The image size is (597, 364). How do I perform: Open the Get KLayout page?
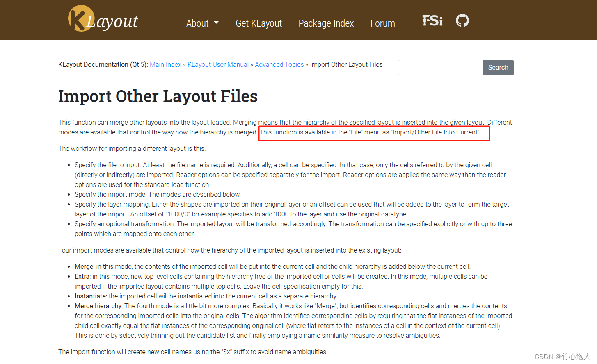coord(259,23)
